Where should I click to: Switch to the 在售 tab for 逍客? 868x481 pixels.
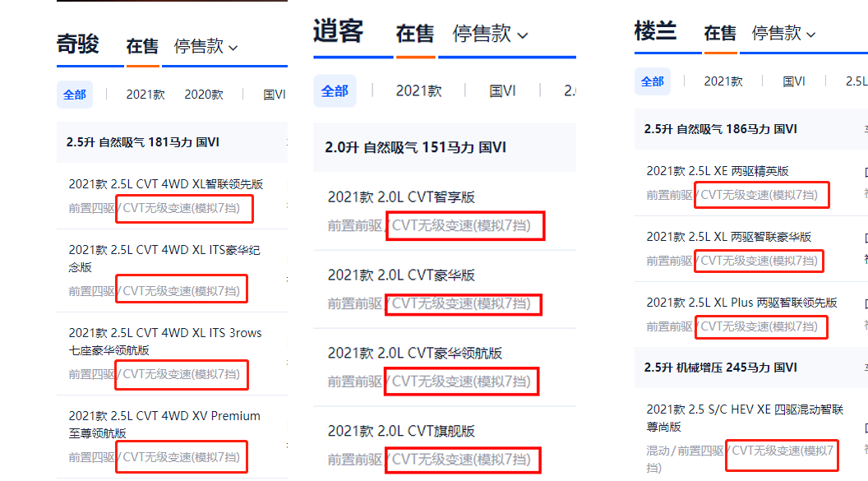pos(415,34)
